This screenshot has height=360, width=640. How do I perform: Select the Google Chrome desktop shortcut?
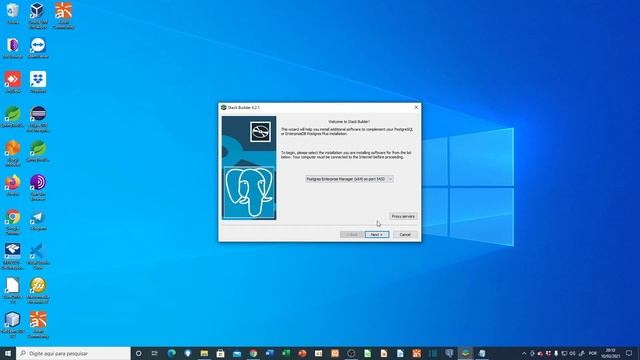(x=13, y=222)
